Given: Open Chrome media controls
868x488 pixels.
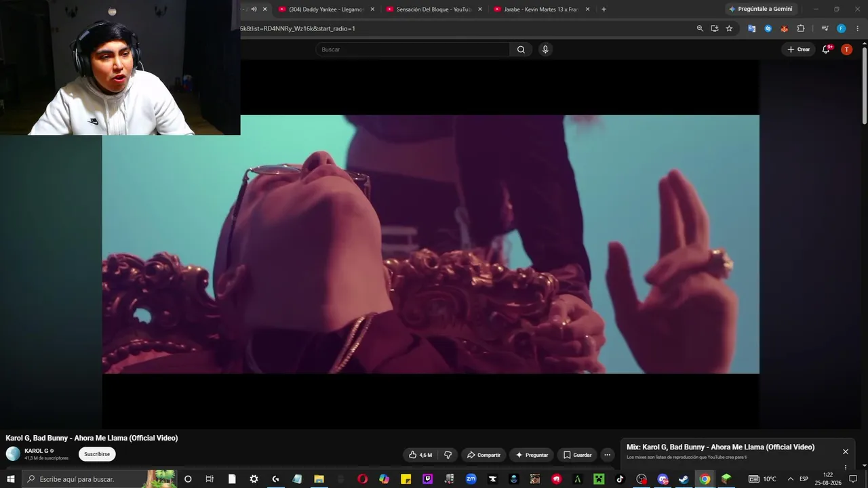Looking at the screenshot, I should pos(825,28).
